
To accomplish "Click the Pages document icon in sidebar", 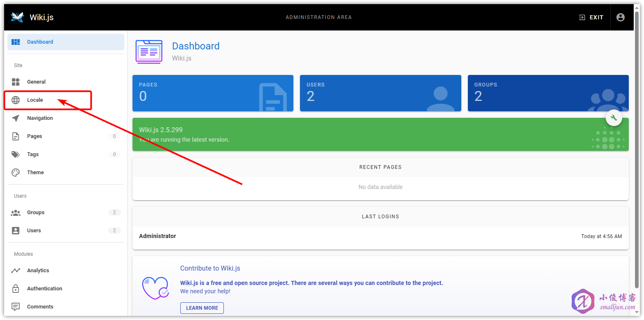I will click(16, 136).
